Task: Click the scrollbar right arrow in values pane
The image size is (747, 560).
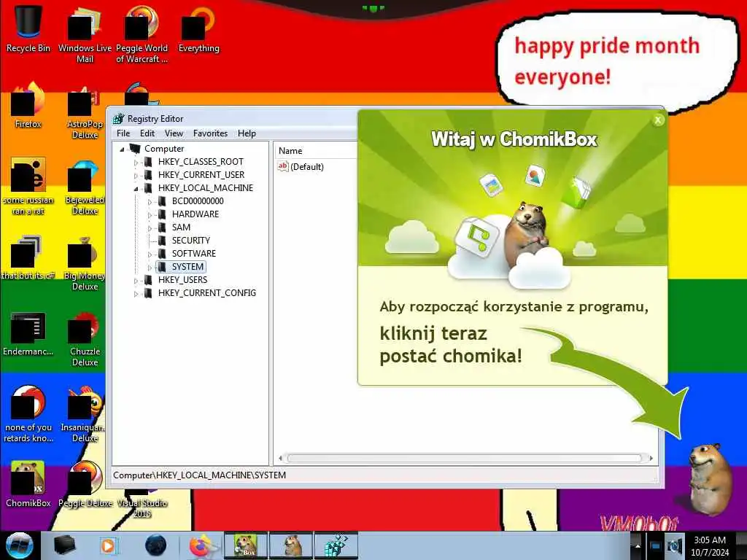Action: tap(651, 458)
